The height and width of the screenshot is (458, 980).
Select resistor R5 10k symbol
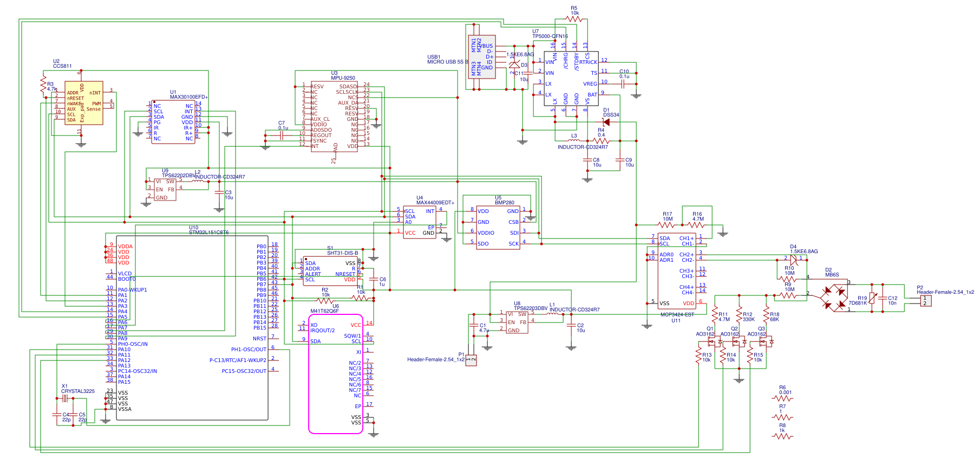click(574, 19)
